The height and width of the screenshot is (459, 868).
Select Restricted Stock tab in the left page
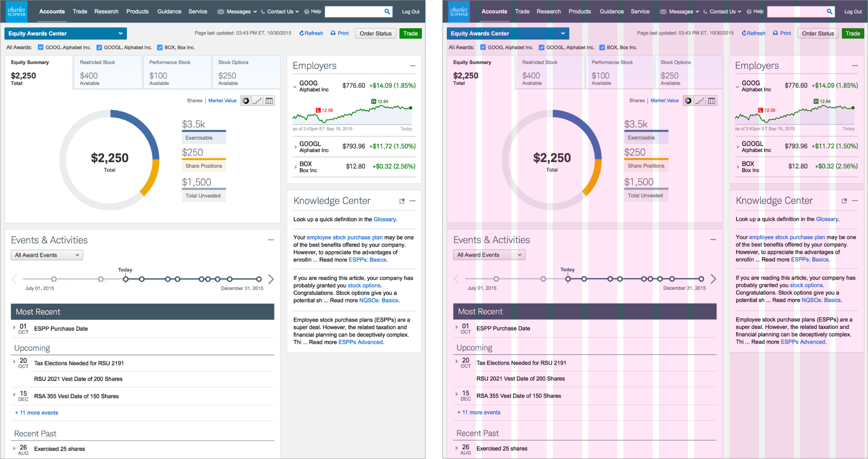click(x=108, y=72)
